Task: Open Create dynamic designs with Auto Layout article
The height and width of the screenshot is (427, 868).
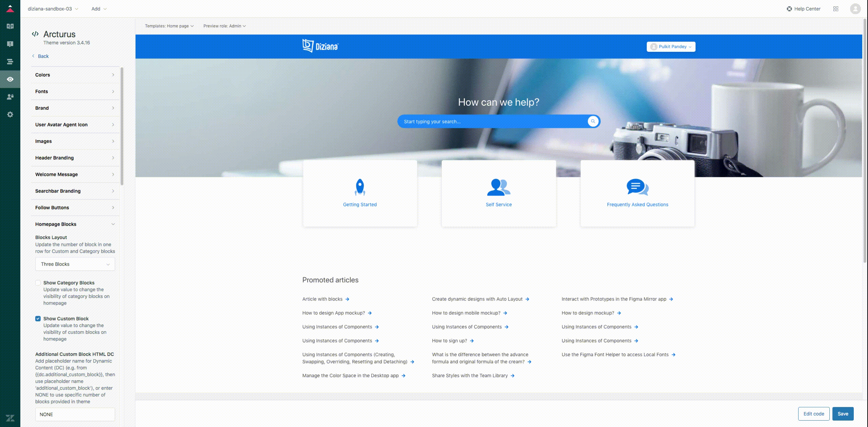Action: (x=477, y=299)
